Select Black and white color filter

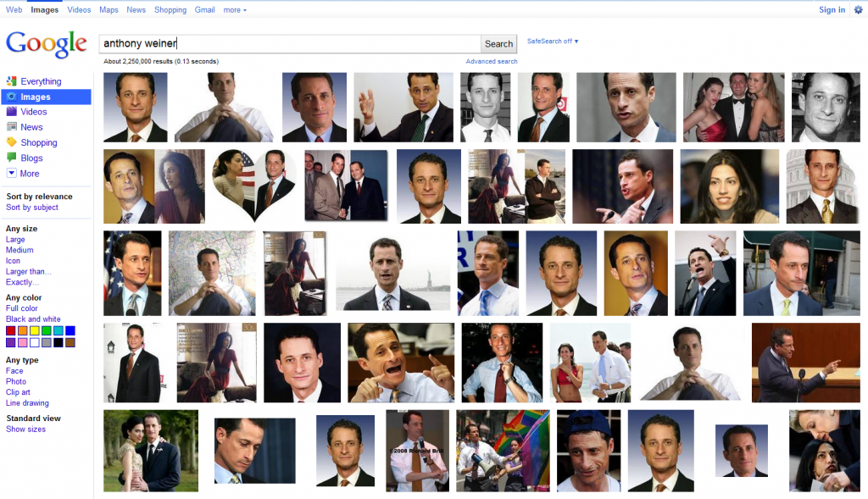(33, 319)
